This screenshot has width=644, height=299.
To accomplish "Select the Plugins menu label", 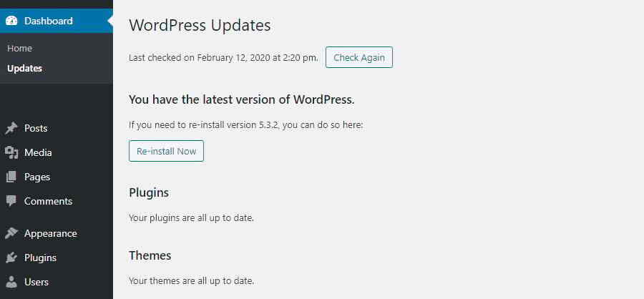I will click(40, 258).
